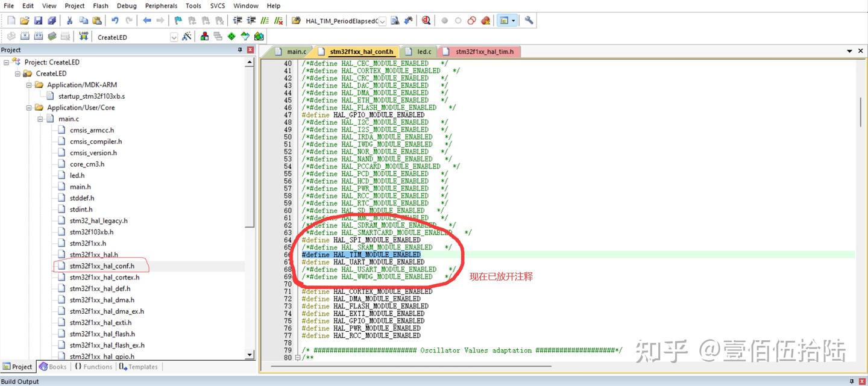Select stm32f1xx_hal_conf.h in project tree
The image size is (868, 386).
[102, 266]
